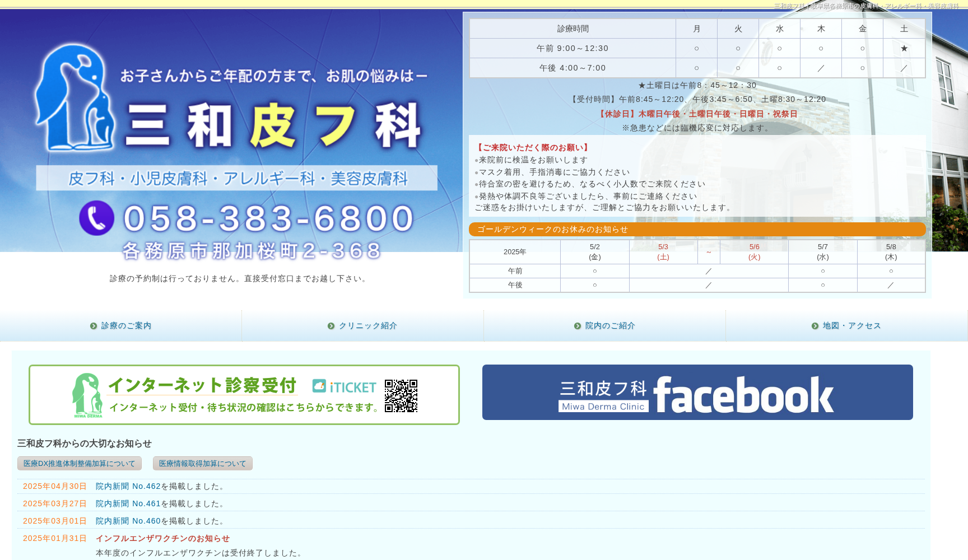Image resolution: width=968 pixels, height=560 pixels.
Task: Open the クリニック紹介 navigation item
Action: (368, 325)
